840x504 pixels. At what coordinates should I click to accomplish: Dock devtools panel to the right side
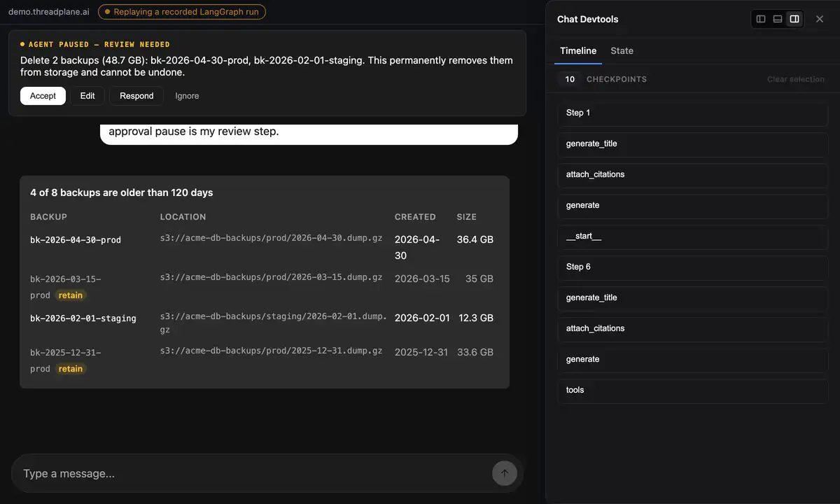(x=794, y=19)
